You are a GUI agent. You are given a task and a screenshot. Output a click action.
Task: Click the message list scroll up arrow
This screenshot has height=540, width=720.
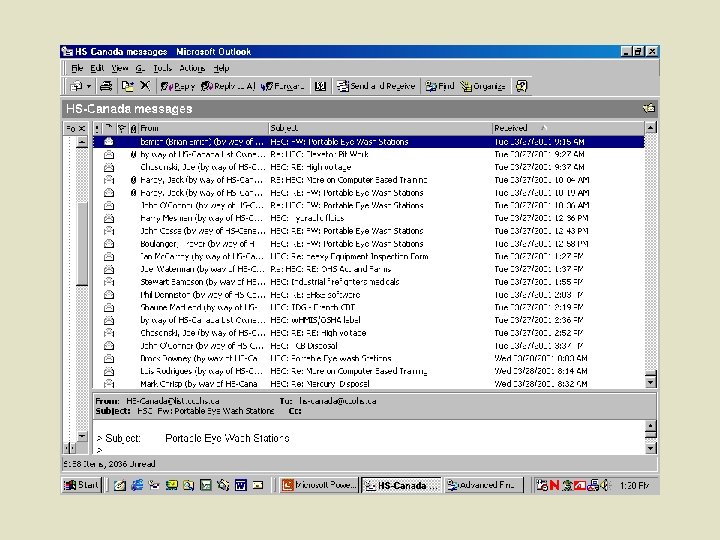pos(650,128)
